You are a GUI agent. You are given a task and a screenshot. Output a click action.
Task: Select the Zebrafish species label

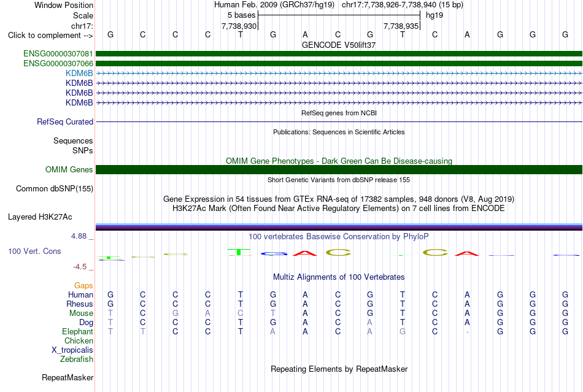pos(77,359)
